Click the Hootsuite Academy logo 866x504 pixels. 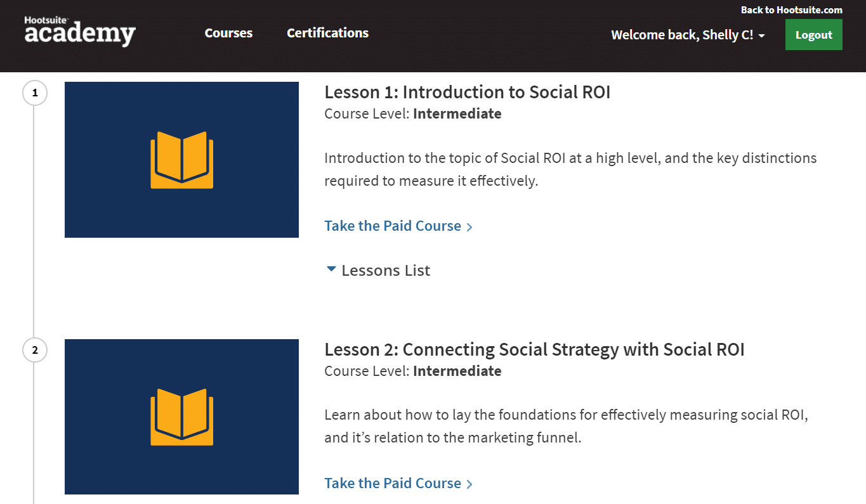coord(80,32)
